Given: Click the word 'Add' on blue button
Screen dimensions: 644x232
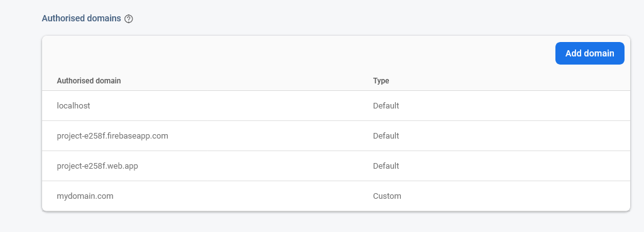Looking at the screenshot, I should click(x=574, y=53).
